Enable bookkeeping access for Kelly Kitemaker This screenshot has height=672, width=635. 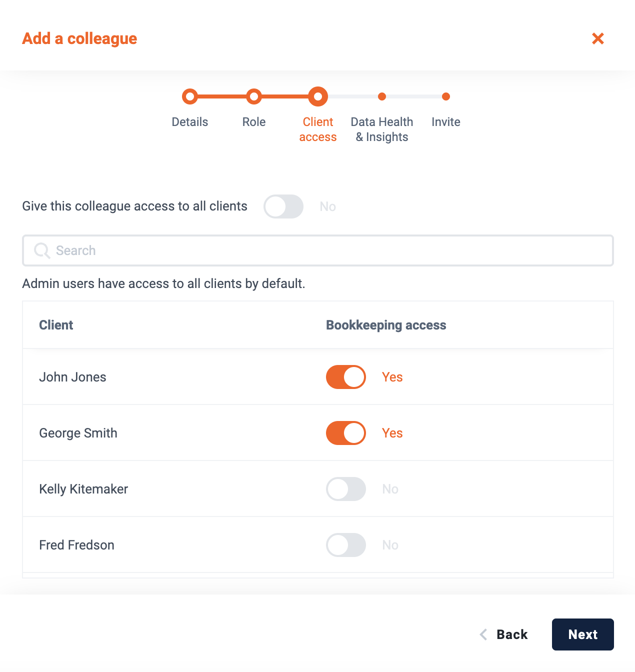tap(346, 489)
